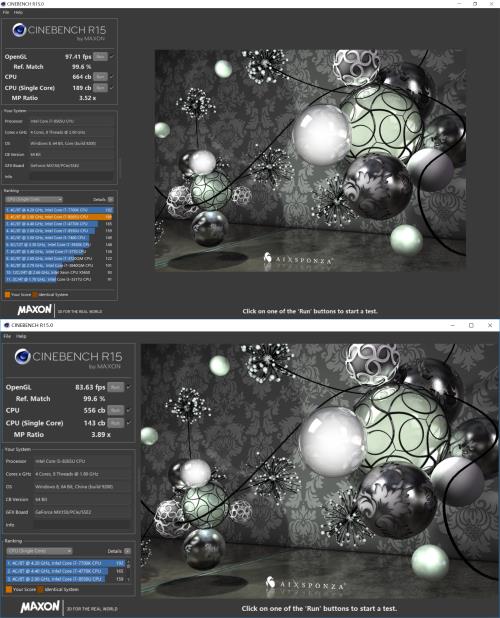Image resolution: width=500 pixels, height=618 pixels.
Task: Toggle CPU checkbox next to 556 cb
Action: pos(129,410)
